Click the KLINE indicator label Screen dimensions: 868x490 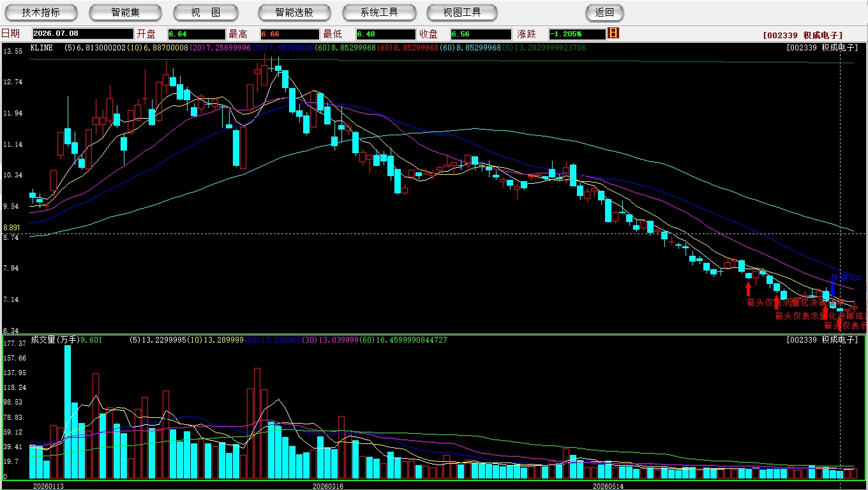[x=41, y=48]
